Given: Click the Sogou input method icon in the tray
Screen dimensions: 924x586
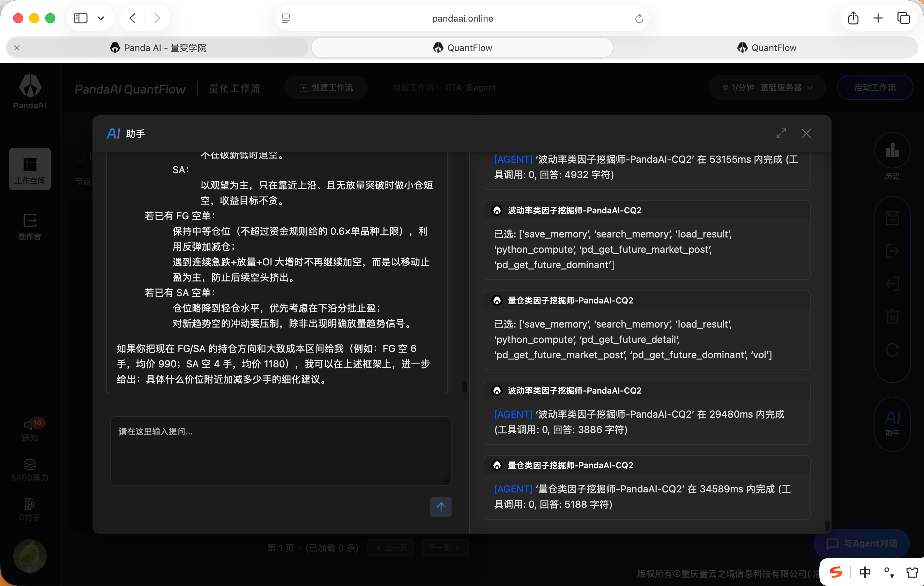Looking at the screenshot, I should (836, 572).
